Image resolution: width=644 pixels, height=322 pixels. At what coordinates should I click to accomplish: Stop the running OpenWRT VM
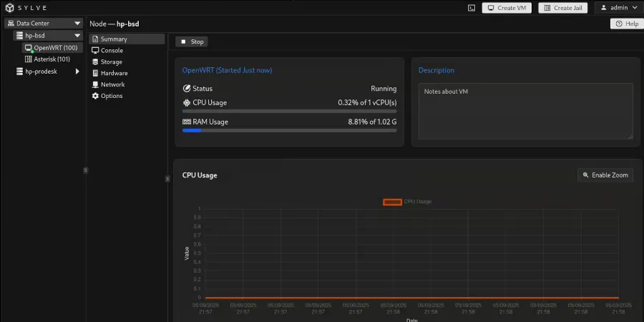(x=192, y=42)
